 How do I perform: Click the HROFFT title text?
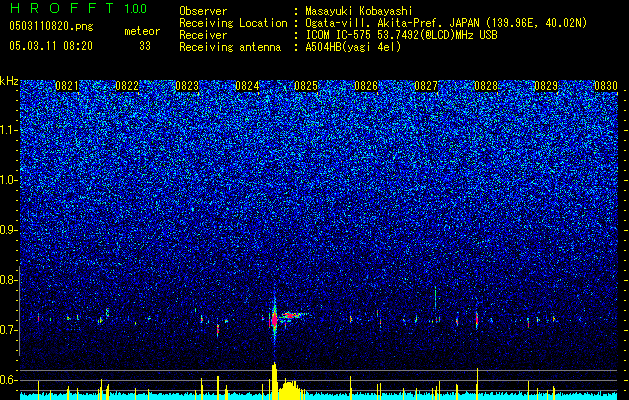pyautogui.click(x=63, y=8)
